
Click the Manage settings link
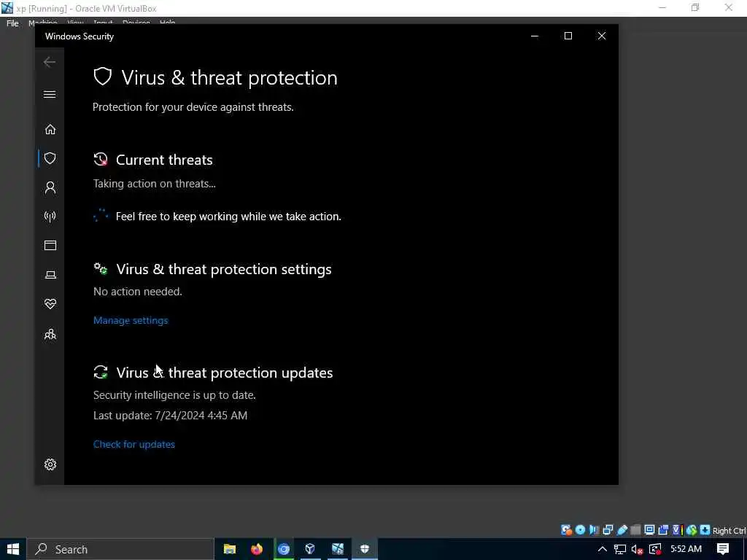click(x=131, y=321)
